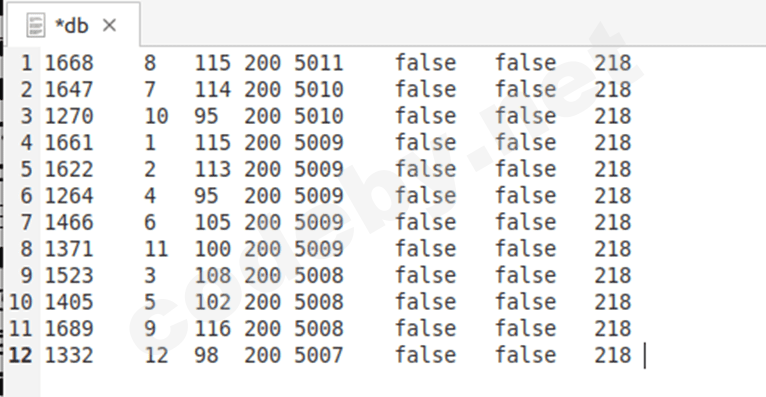Select the *db tab label
Screen dimensions: 766x397
point(72,25)
